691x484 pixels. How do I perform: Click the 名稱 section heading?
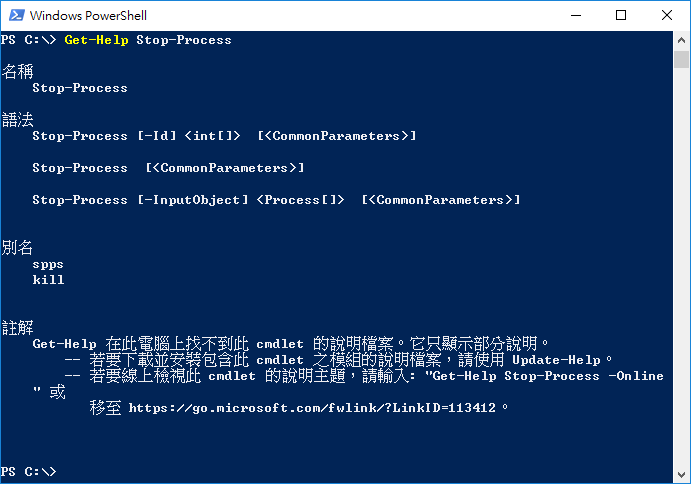coord(18,71)
